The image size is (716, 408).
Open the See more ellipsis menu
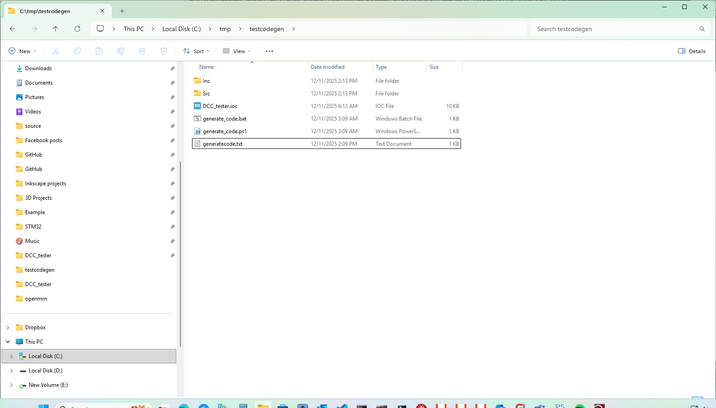point(269,51)
